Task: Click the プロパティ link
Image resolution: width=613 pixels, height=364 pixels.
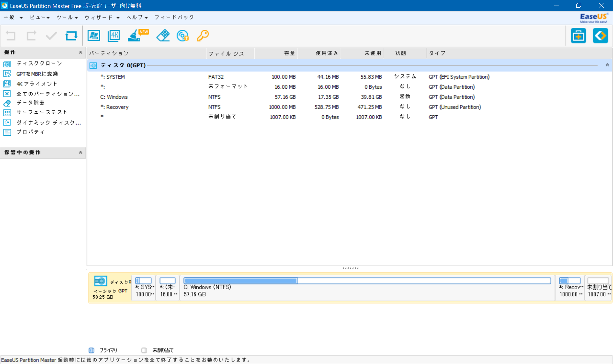Action: 31,132
